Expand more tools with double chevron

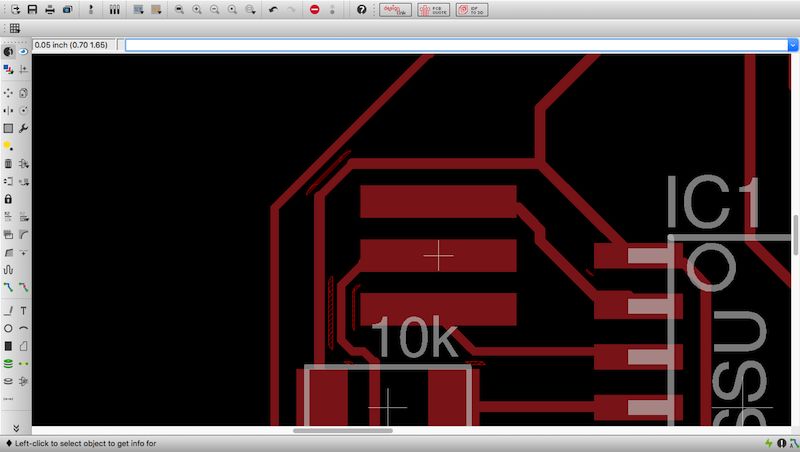(16, 428)
